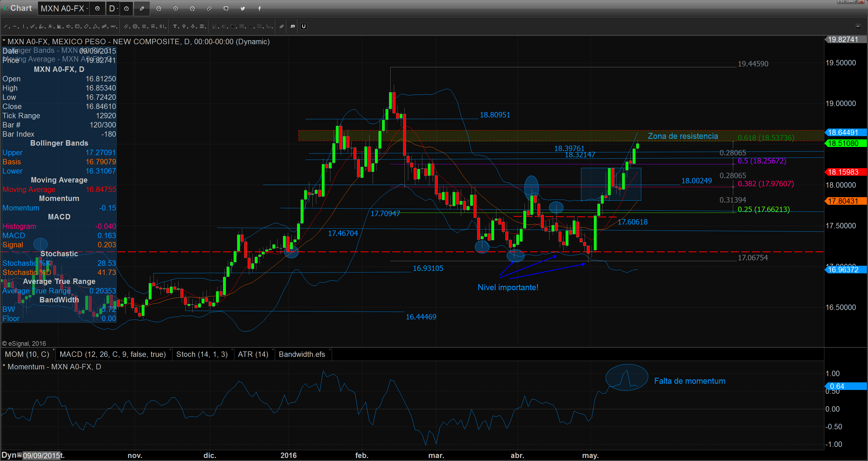Click the blue 0.64 momentum marker
Screen dimensions: 868x461
846,386
